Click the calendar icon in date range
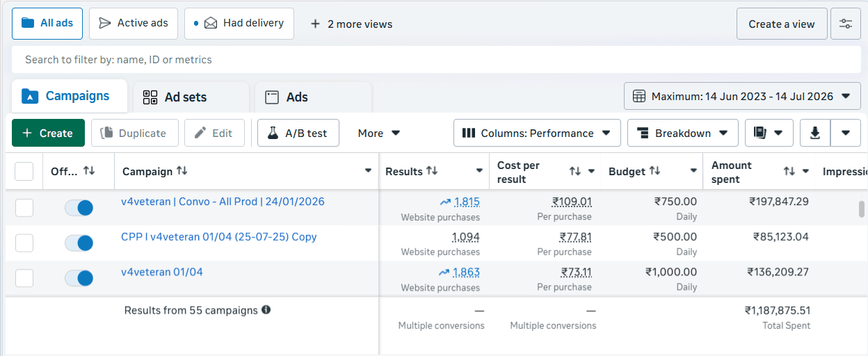The image size is (868, 356). point(639,97)
